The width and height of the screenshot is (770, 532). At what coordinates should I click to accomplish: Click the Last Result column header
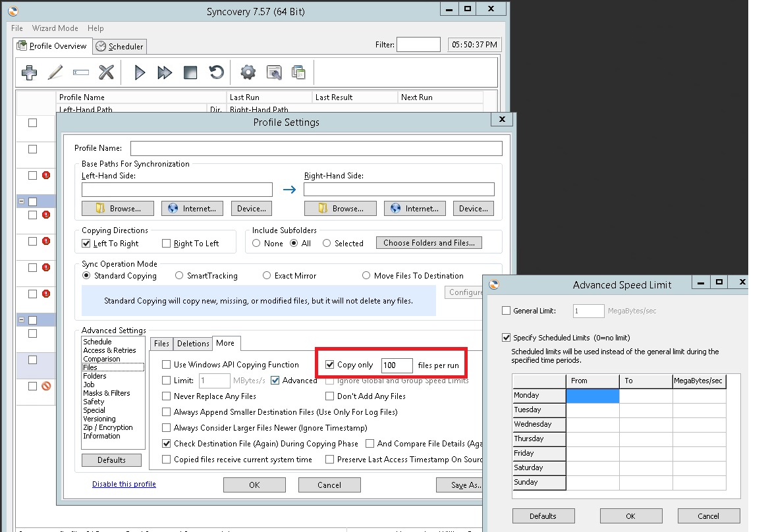354,97
